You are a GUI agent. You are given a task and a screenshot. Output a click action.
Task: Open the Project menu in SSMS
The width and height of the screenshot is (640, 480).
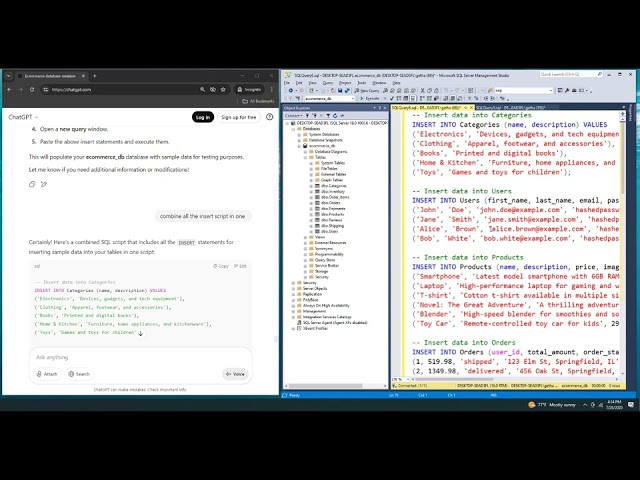click(x=345, y=82)
